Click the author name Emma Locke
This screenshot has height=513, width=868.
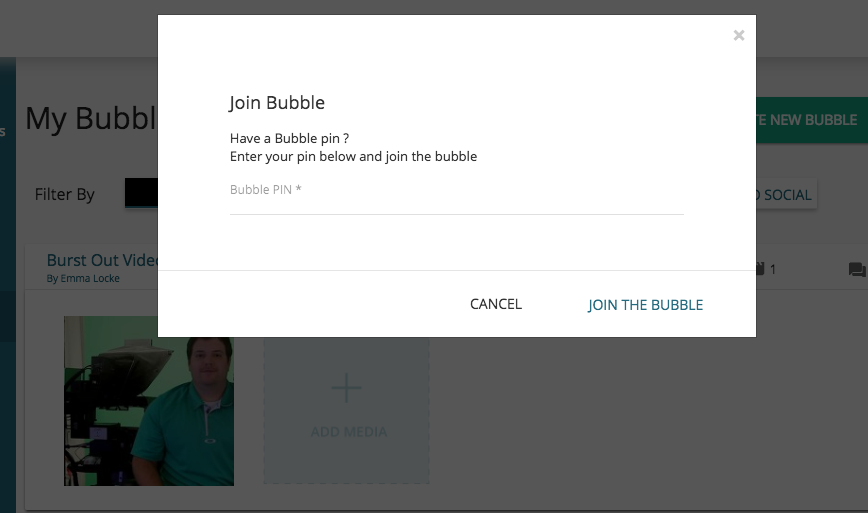coord(89,278)
